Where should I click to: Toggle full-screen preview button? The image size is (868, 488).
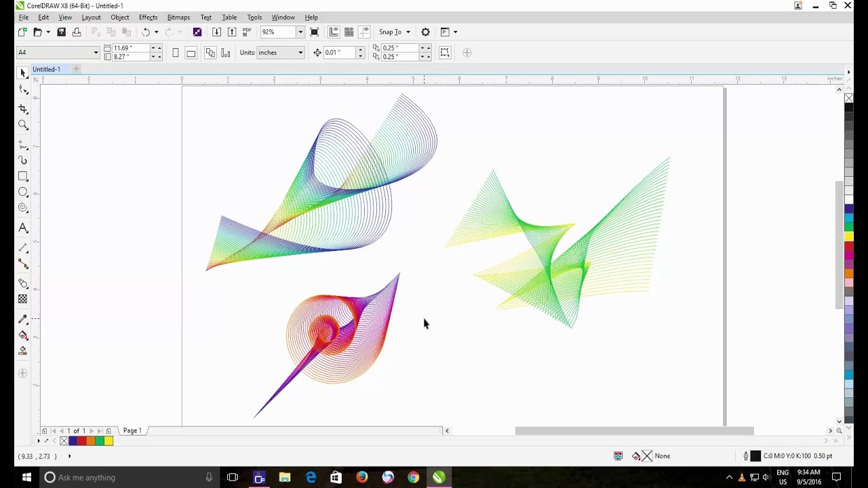[x=314, y=32]
